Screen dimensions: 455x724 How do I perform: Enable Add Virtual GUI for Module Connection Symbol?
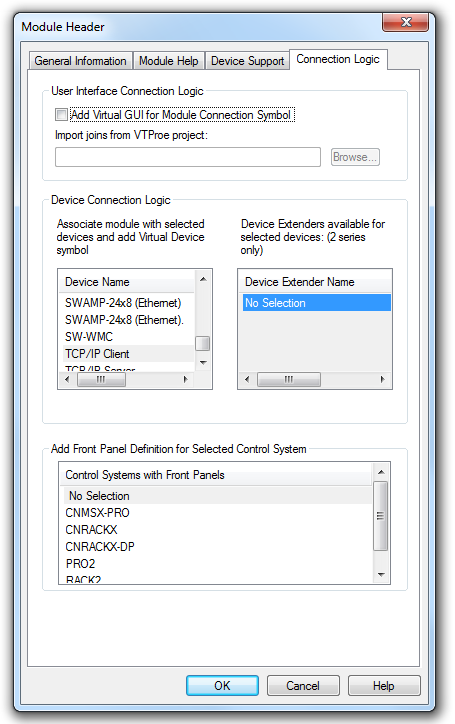pos(61,115)
